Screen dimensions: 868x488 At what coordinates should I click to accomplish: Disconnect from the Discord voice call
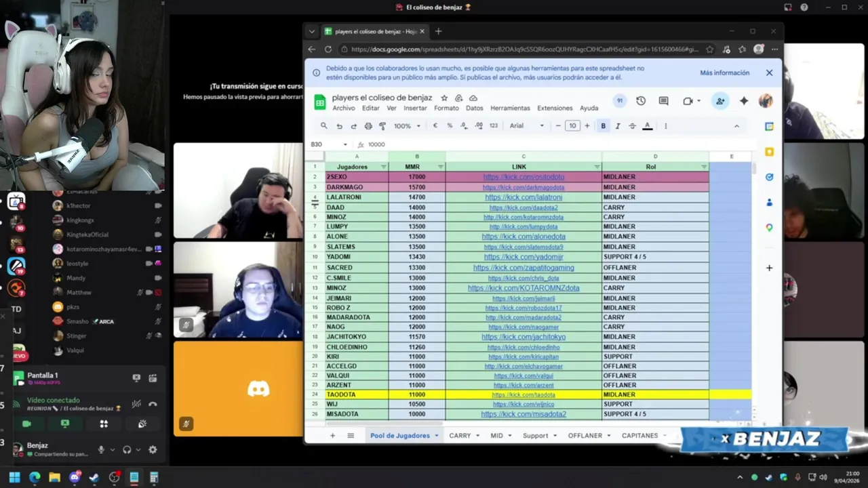pos(153,404)
